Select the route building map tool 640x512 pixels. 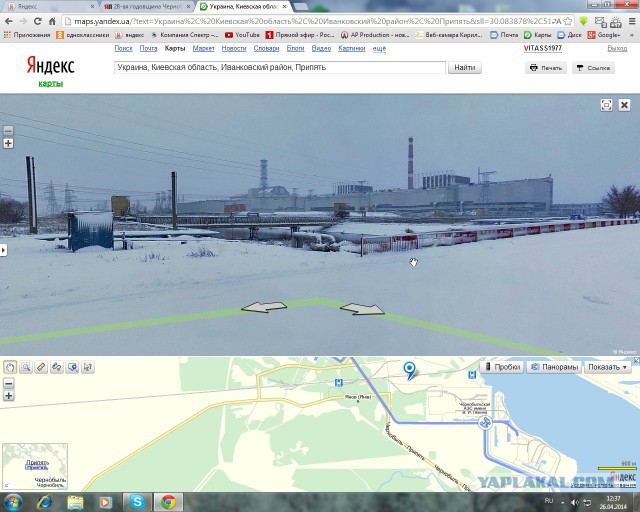pos(57,367)
